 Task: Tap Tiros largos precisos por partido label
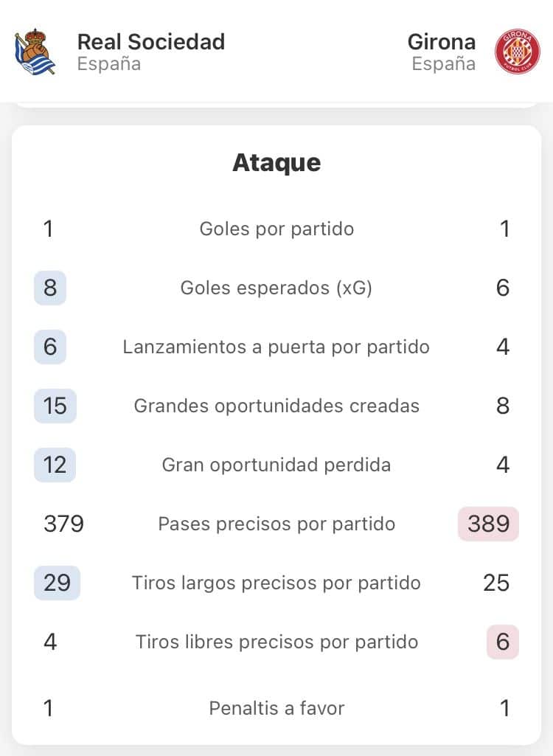click(276, 583)
